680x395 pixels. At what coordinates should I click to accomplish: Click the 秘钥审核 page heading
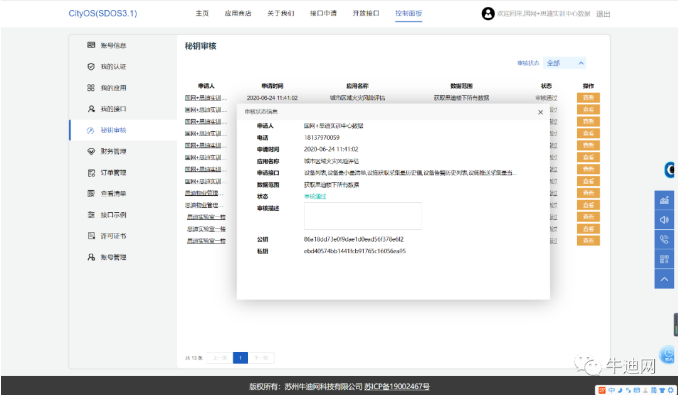[x=200, y=46]
